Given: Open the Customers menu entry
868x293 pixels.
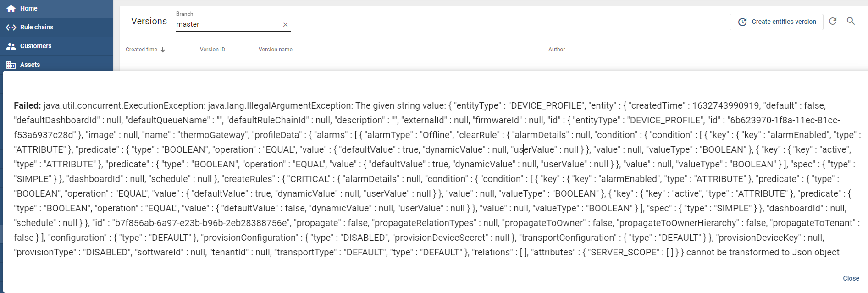Looking at the screenshot, I should click(35, 46).
